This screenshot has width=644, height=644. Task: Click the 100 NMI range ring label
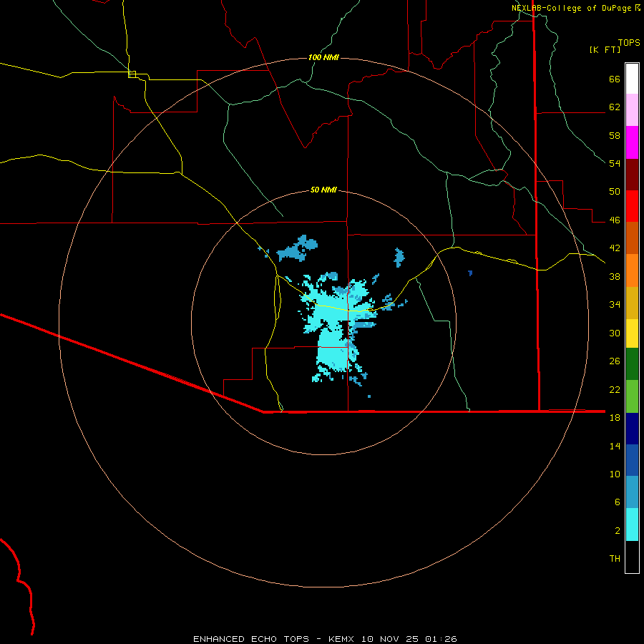[323, 57]
